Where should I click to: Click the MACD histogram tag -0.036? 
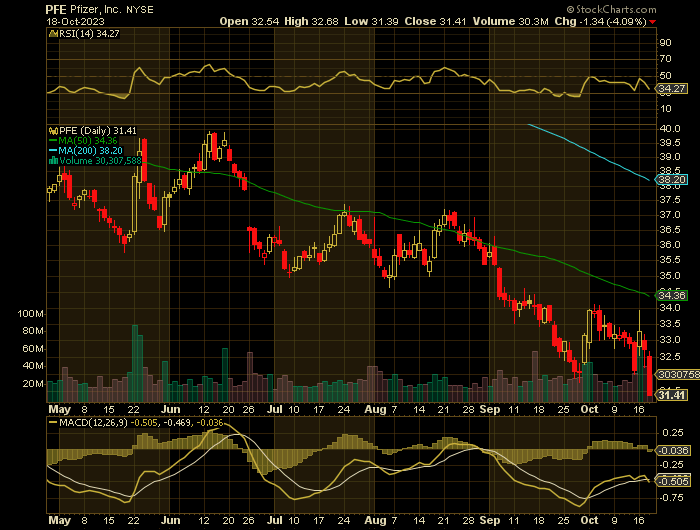tap(672, 451)
